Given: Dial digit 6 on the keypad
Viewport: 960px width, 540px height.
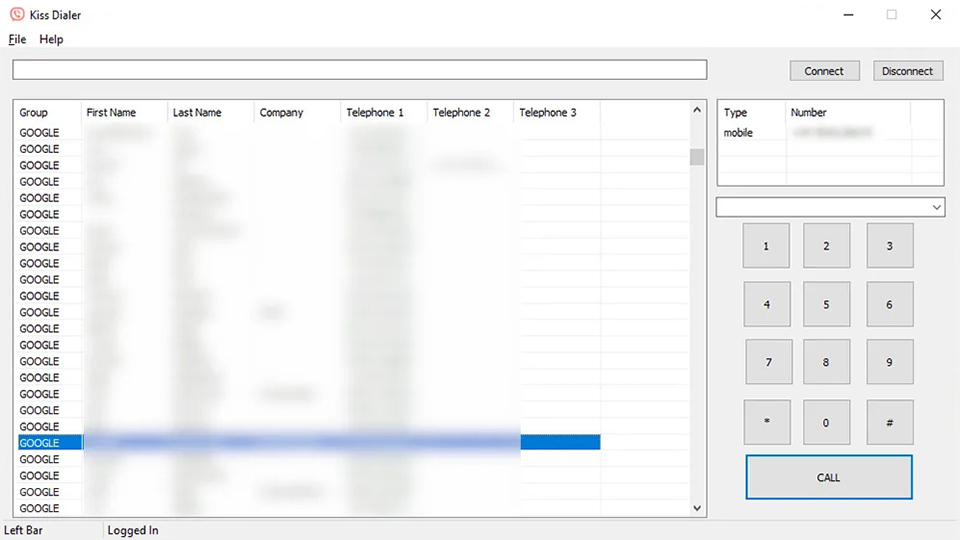Looking at the screenshot, I should point(890,304).
